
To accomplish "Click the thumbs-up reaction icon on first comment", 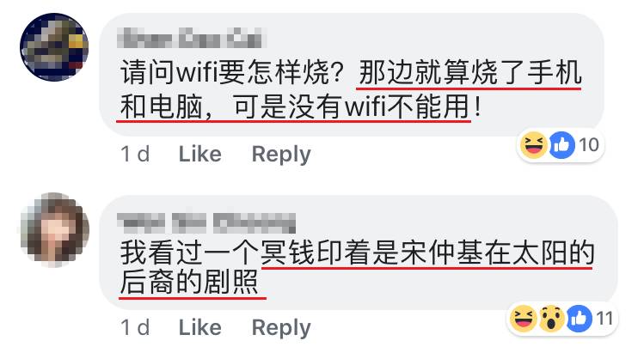I will point(561,145).
